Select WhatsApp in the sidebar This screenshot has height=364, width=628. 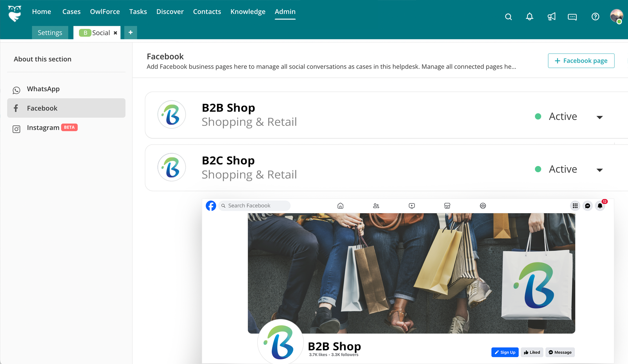(x=43, y=89)
